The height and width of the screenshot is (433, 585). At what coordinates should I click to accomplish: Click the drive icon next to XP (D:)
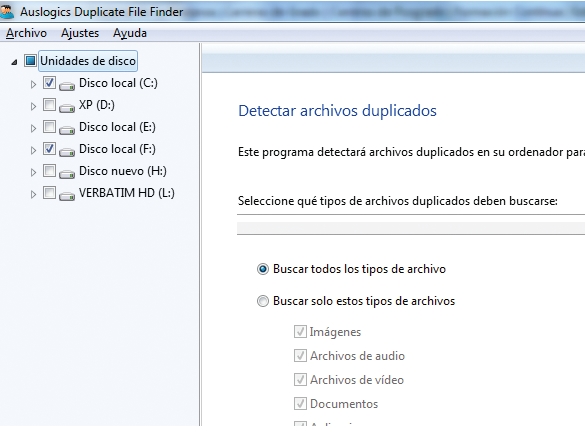pyautogui.click(x=67, y=108)
